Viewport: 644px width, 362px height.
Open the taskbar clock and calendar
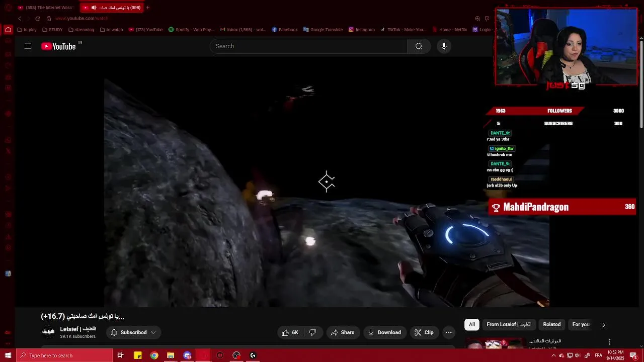[616, 355]
